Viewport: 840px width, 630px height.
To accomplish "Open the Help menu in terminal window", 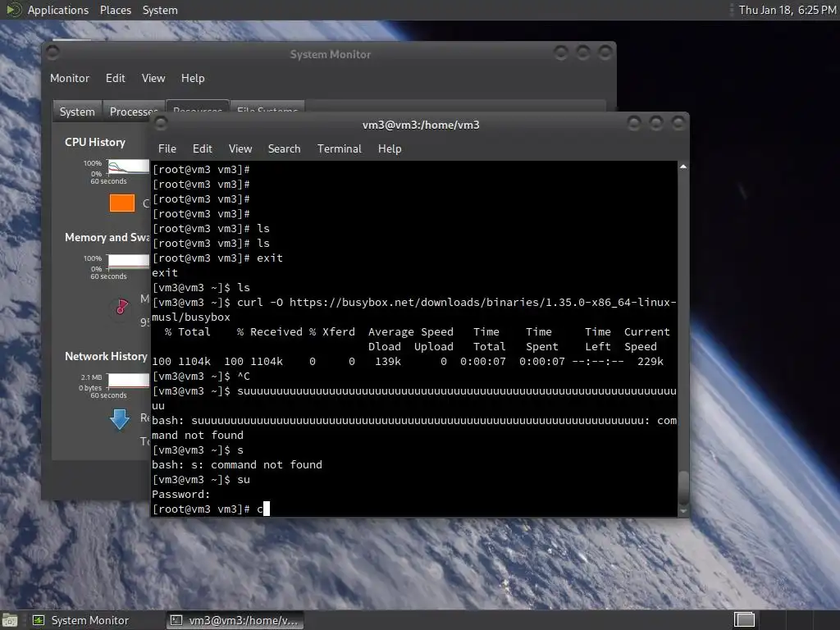I will 390,149.
